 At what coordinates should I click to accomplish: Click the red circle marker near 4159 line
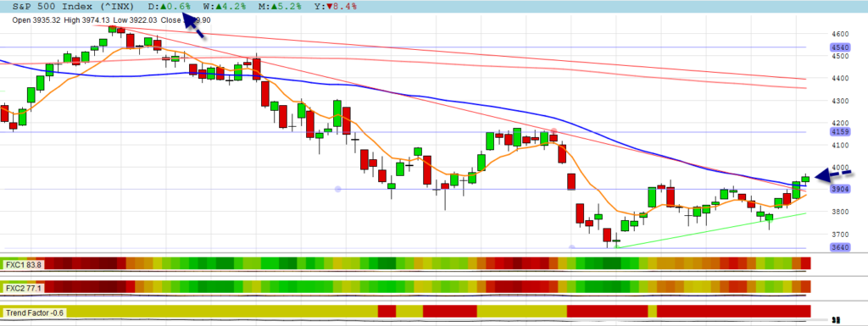click(554, 131)
